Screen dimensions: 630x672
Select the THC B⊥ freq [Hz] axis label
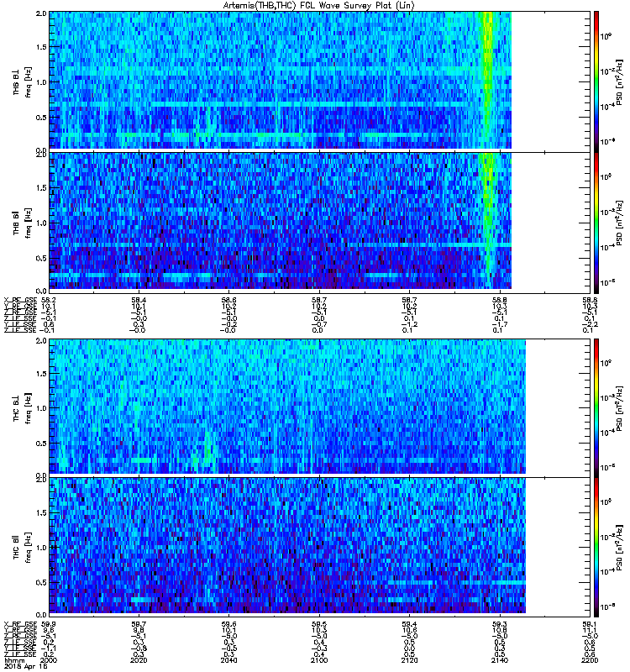pyautogui.click(x=23, y=408)
